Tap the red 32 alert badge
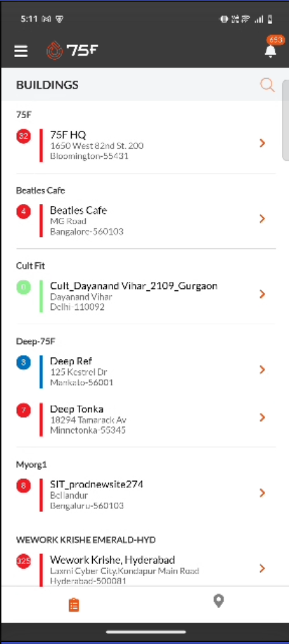 23,136
